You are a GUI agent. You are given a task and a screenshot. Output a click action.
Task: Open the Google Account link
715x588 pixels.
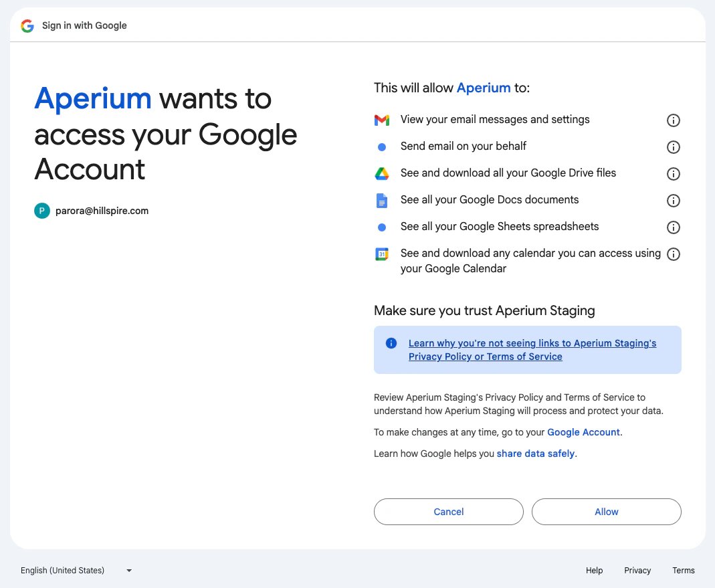tap(583, 432)
